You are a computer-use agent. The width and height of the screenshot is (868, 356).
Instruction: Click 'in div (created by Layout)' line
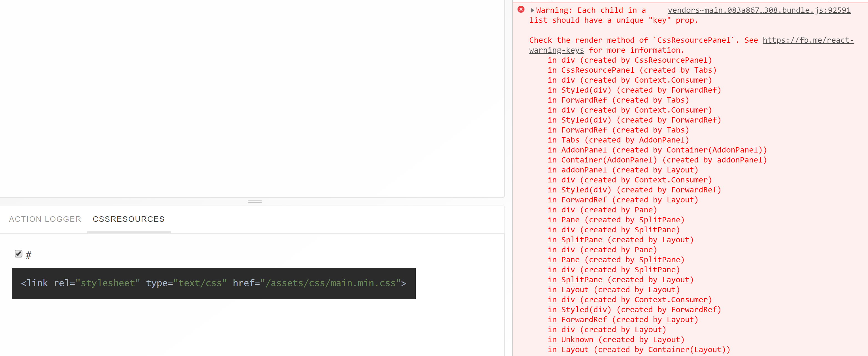(607, 330)
